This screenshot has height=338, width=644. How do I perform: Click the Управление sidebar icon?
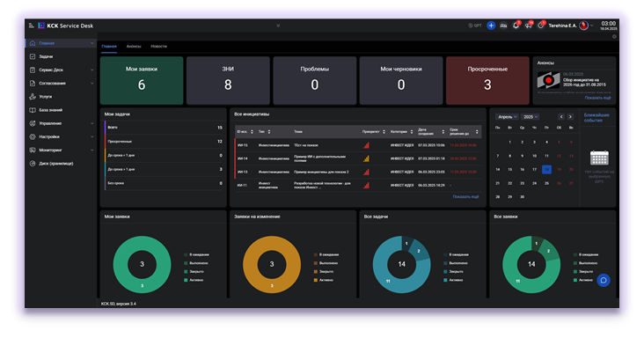[33, 123]
